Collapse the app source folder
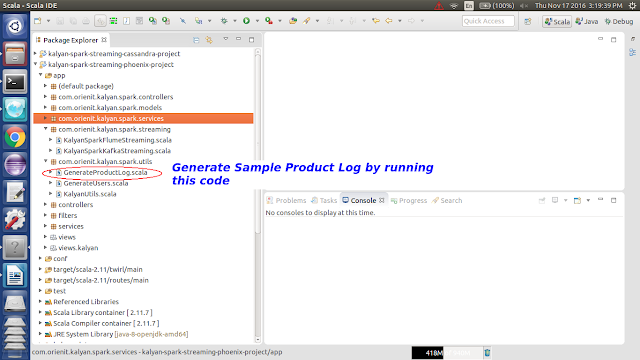This screenshot has width=640, height=360. pos(40,75)
